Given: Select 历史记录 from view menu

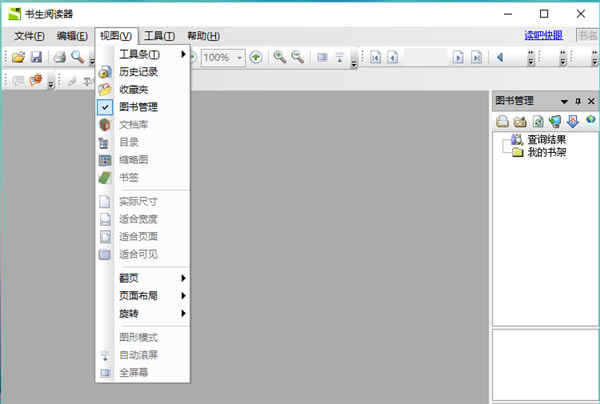Looking at the screenshot, I should pos(143,72).
